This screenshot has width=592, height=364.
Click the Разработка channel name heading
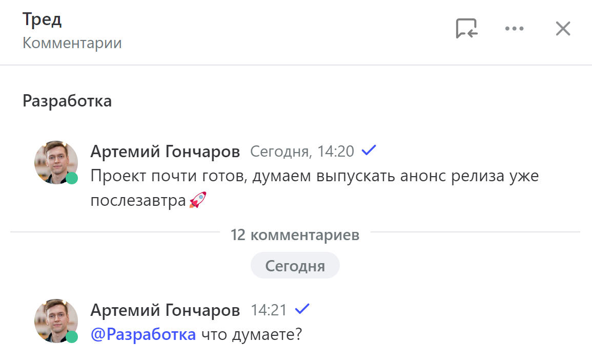[x=67, y=100]
